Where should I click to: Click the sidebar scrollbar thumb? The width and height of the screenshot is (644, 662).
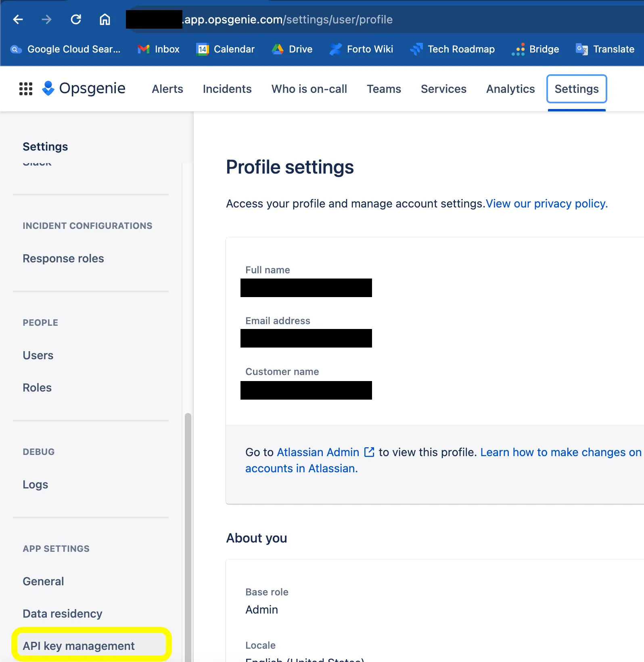188,537
